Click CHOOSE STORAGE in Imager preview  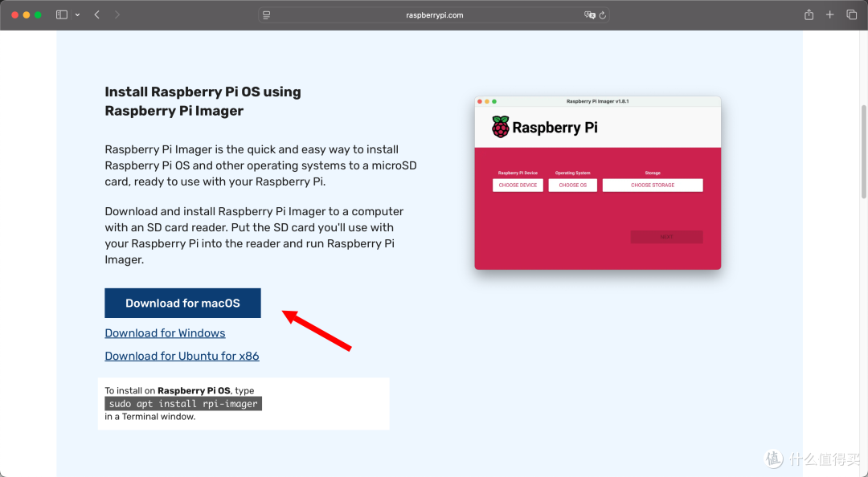(653, 185)
